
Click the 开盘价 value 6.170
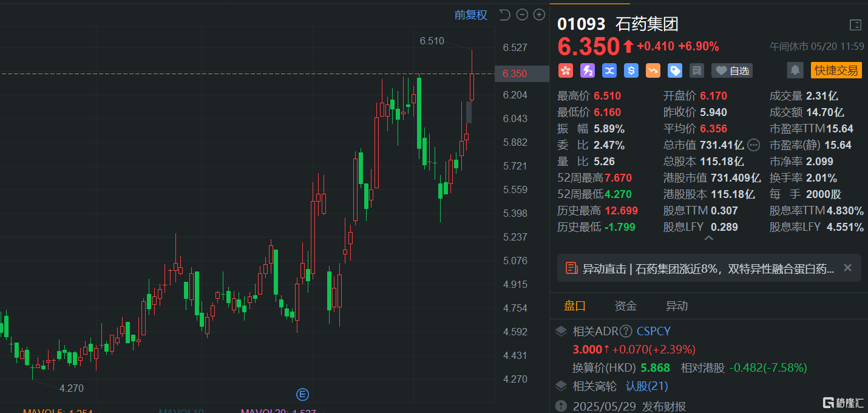pyautogui.click(x=713, y=95)
